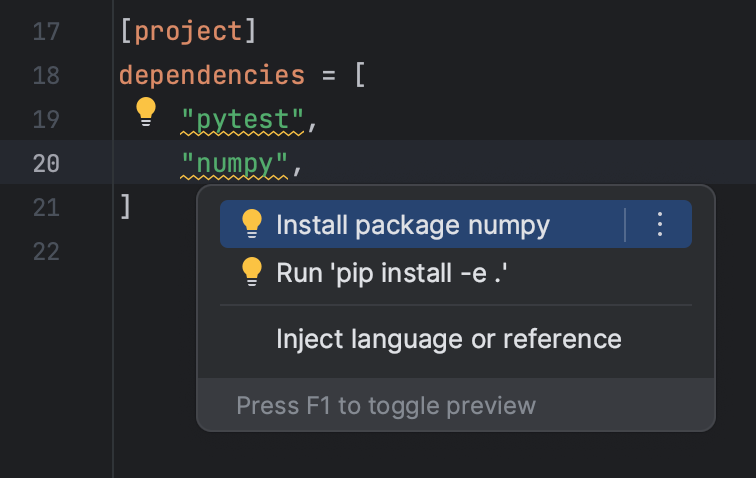This screenshot has width=756, height=478.
Task: Click the lightbulb icon beside Install package numpy
Action: click(252, 224)
